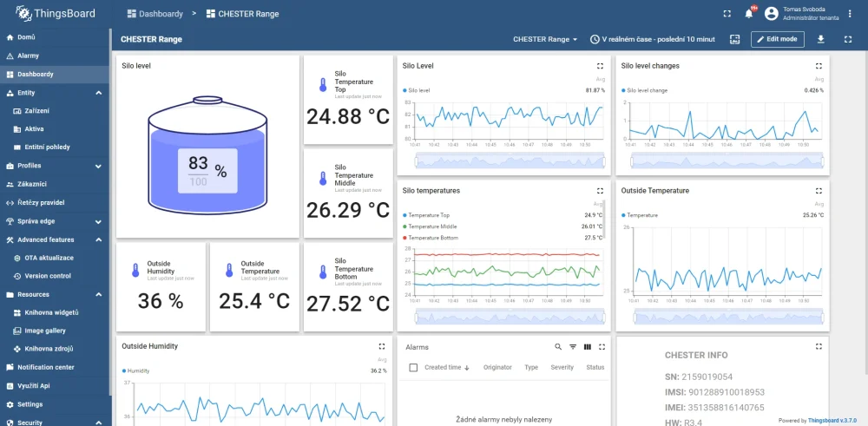
Task: Open Image gallery in sidebar
Action: click(x=56, y=331)
